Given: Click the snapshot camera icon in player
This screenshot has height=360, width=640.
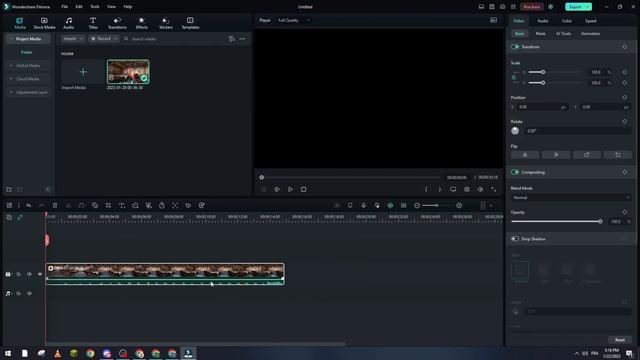Looking at the screenshot, I should 467,189.
